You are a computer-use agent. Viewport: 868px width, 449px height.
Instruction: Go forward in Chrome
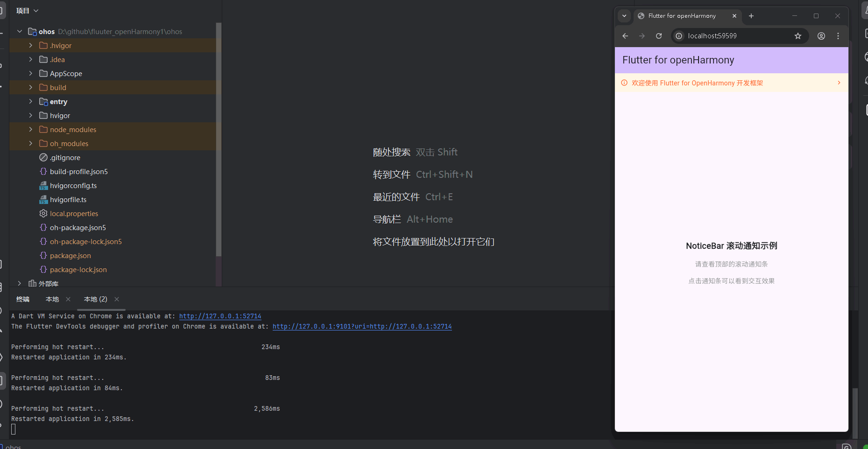click(642, 36)
